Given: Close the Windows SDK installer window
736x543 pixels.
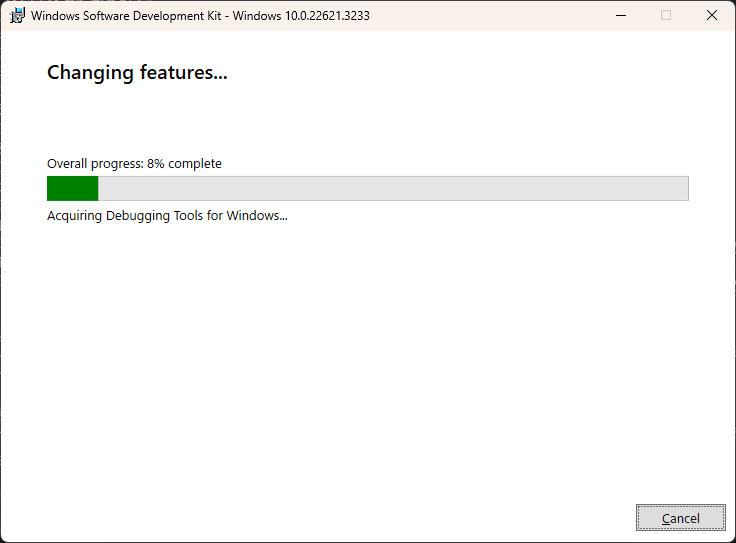Looking at the screenshot, I should tap(712, 15).
